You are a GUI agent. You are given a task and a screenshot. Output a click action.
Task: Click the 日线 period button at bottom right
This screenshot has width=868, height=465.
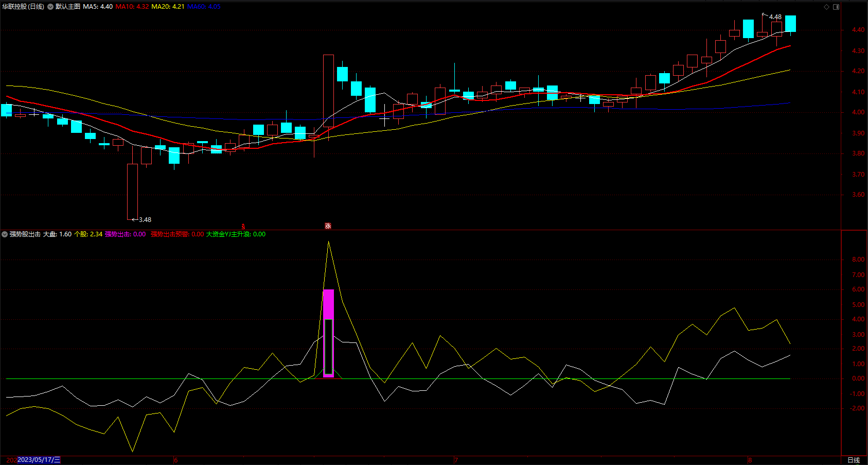pos(854,460)
